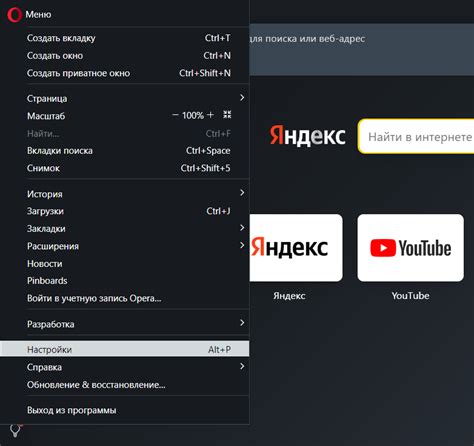
Task: Select Создать окно menu item
Action: (x=125, y=55)
